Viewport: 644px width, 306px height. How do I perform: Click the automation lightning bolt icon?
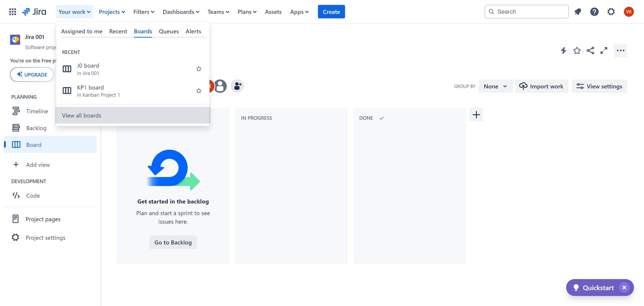tap(563, 50)
